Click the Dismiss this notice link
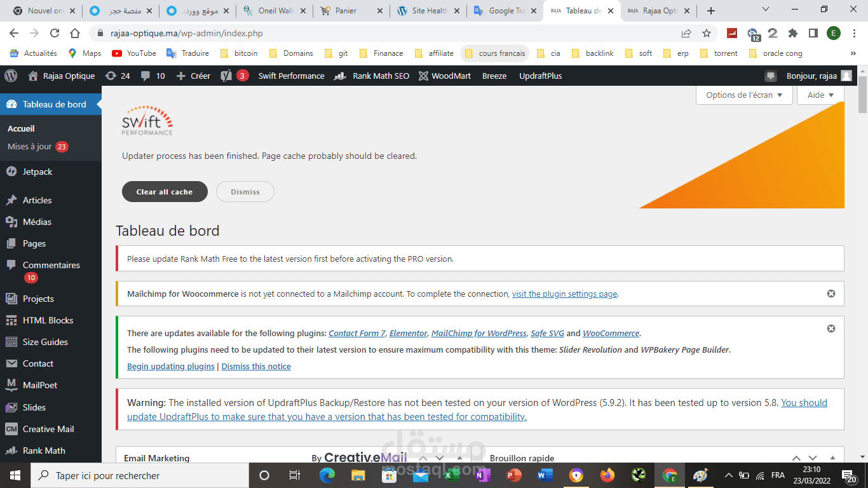The width and height of the screenshot is (868, 488). coord(256,367)
